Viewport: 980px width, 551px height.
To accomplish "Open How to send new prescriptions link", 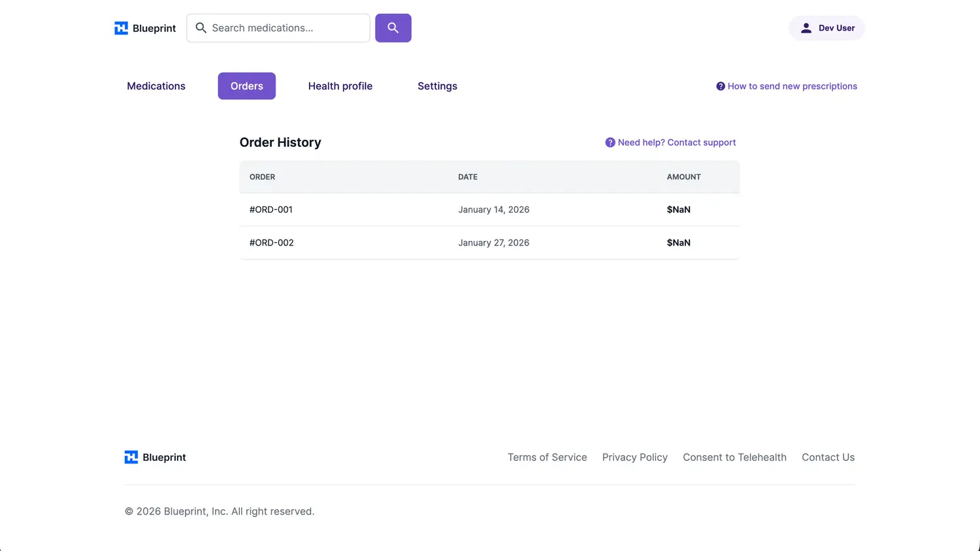I will click(792, 86).
